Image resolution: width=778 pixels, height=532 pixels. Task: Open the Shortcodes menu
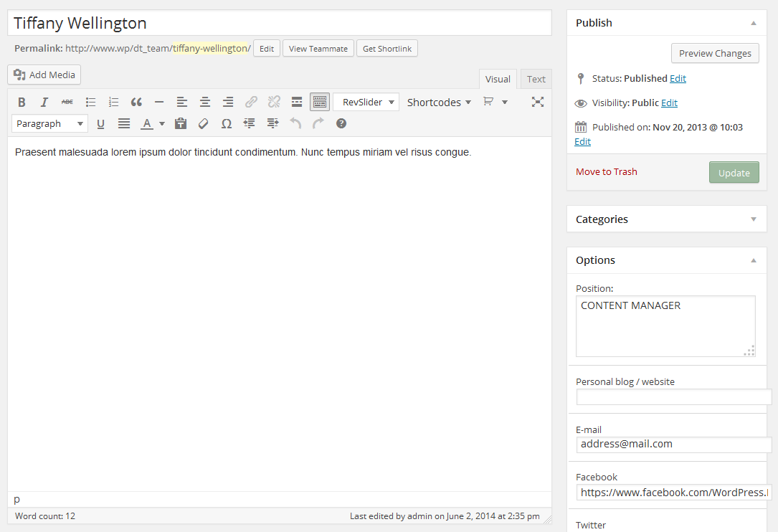click(439, 103)
